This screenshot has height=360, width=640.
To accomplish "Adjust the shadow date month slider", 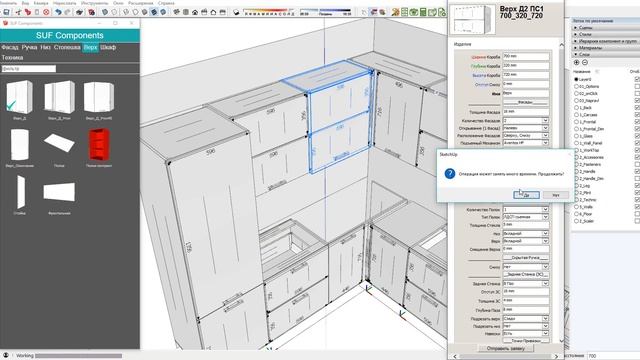I will click(x=269, y=11).
